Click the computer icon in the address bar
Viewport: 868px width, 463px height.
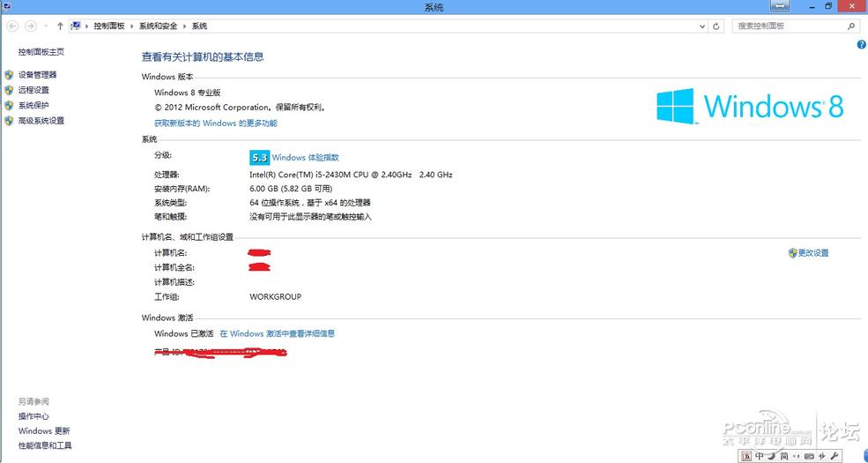pyautogui.click(x=77, y=26)
